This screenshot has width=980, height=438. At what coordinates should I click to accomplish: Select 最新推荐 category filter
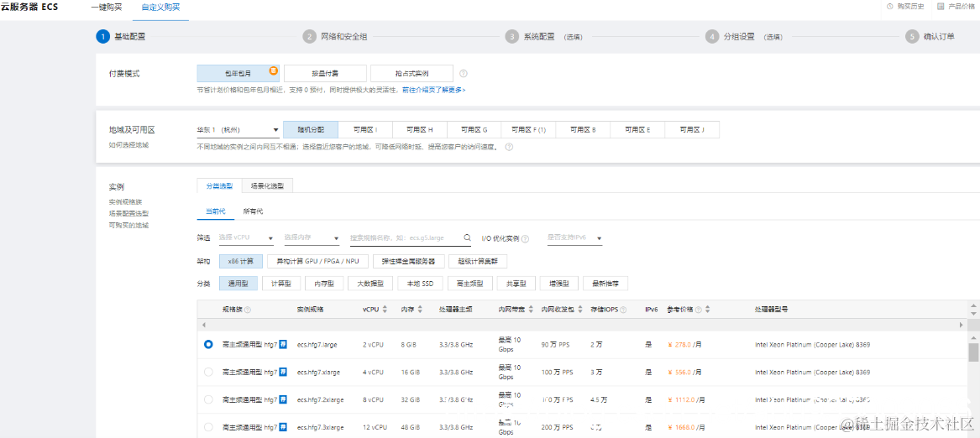[x=605, y=283]
